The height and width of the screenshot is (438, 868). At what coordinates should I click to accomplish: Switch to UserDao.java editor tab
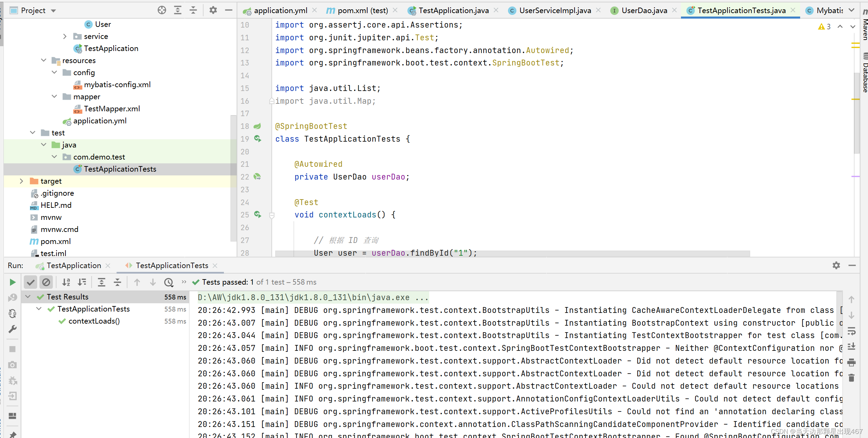tap(644, 10)
